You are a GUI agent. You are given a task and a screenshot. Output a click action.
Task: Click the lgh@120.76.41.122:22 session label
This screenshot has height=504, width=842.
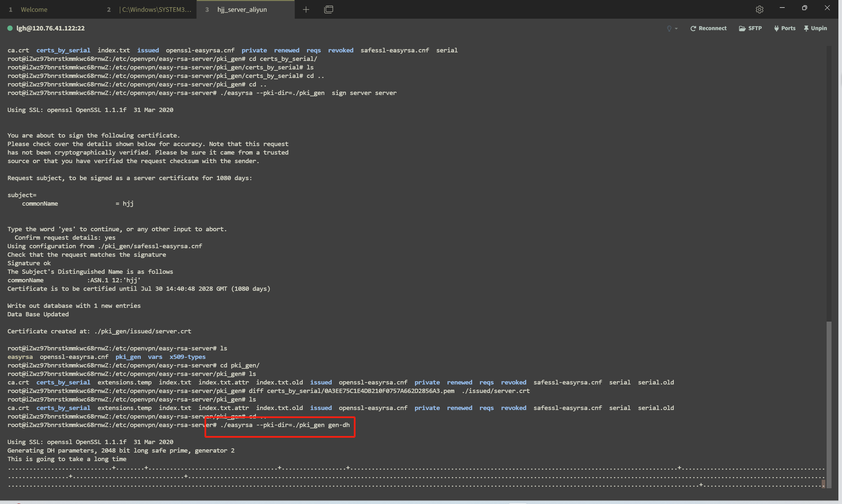coord(51,28)
